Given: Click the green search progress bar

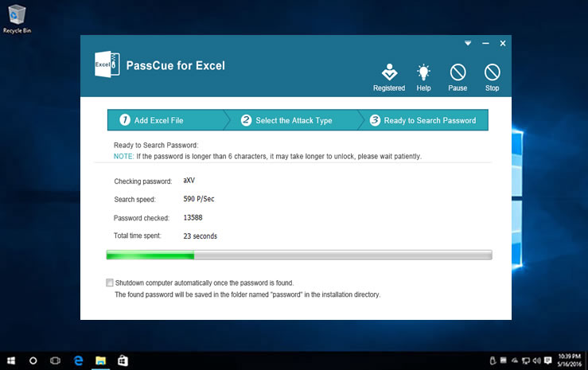Looking at the screenshot, I should 299,255.
